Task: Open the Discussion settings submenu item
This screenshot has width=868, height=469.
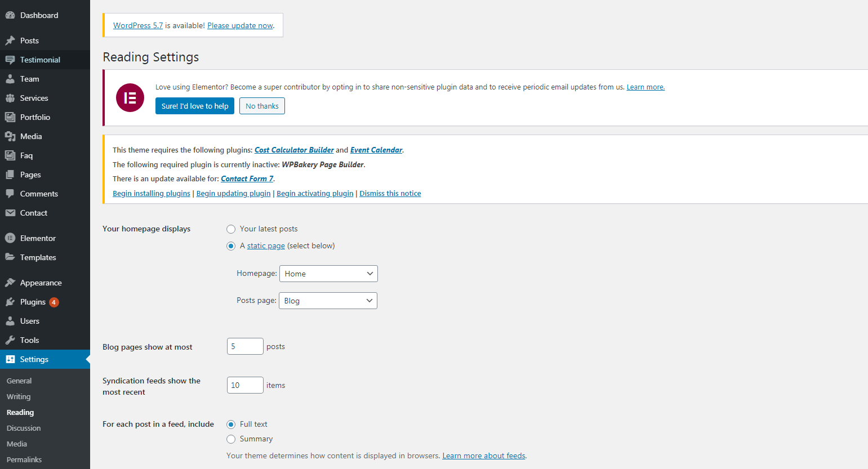Action: pos(24,428)
